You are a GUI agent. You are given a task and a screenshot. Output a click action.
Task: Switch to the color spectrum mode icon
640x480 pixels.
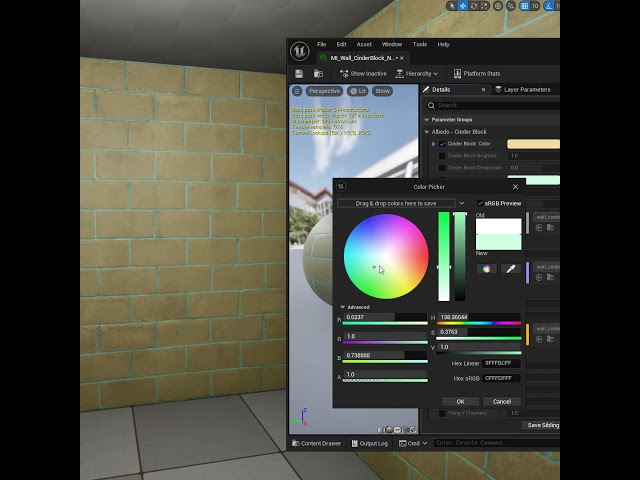pos(486,269)
